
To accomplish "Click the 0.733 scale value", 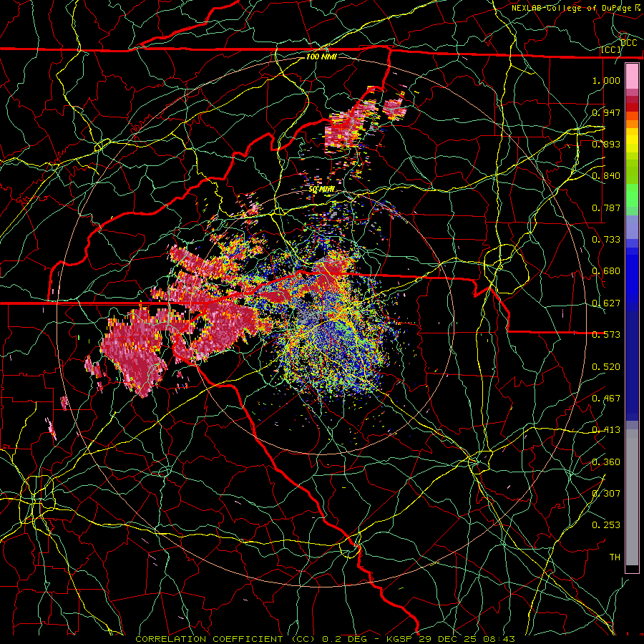I will pyautogui.click(x=606, y=240).
